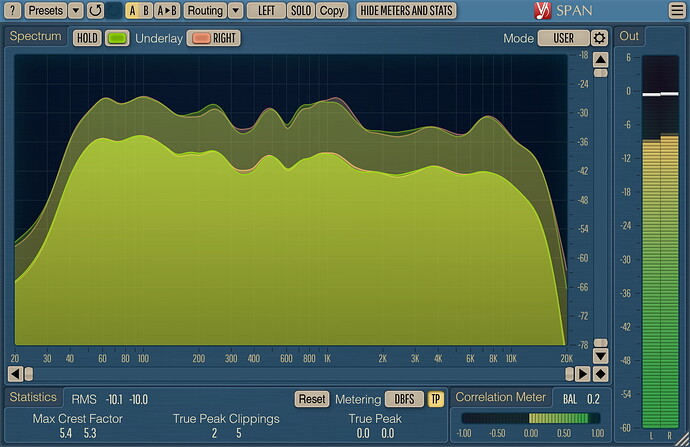The height and width of the screenshot is (447, 690).
Task: Expand the Routing dropdown arrow
Action: point(235,10)
